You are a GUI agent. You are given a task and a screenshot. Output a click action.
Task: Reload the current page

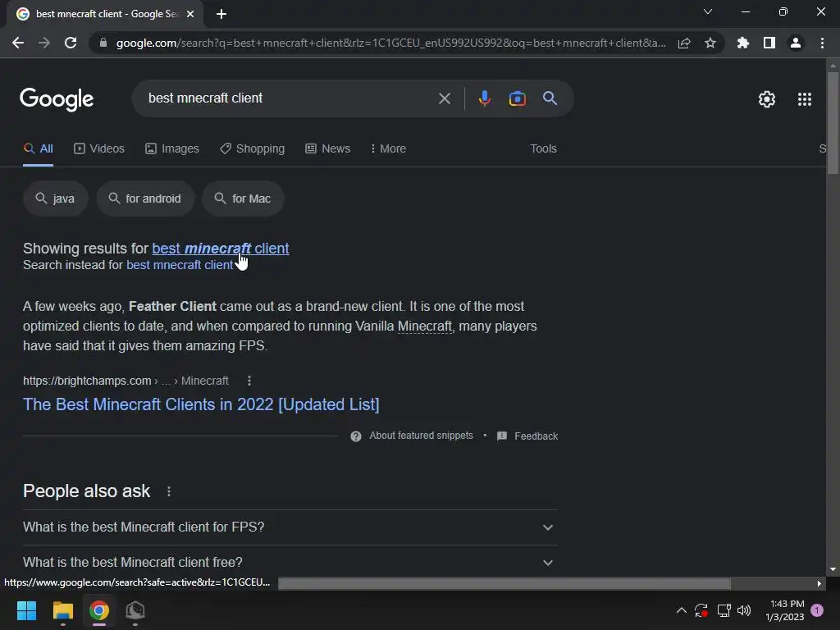(71, 43)
